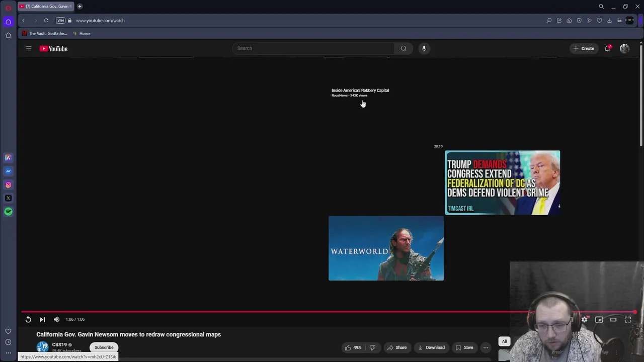This screenshot has width=644, height=362.
Task: Mute the video volume
Action: (56, 319)
